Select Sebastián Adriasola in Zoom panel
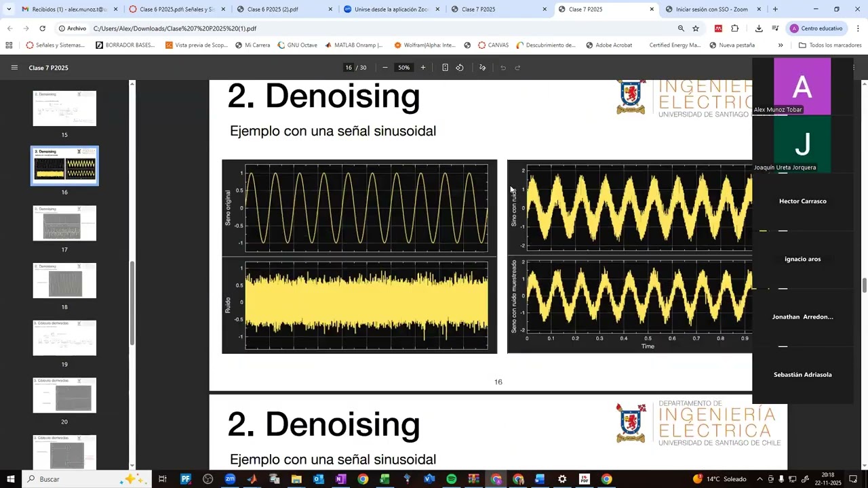868x488 pixels. point(802,375)
